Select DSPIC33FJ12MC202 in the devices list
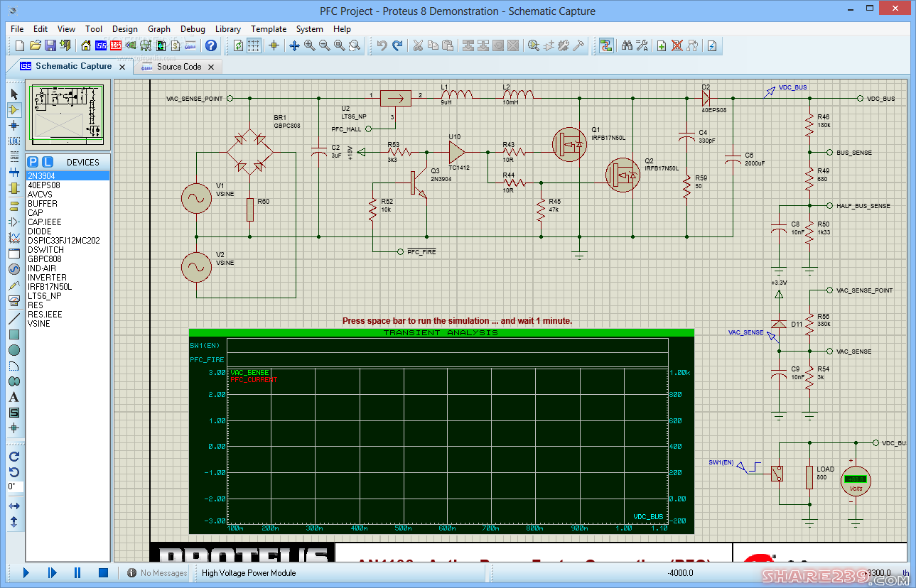Screen dimensions: 916x588 click(68, 240)
